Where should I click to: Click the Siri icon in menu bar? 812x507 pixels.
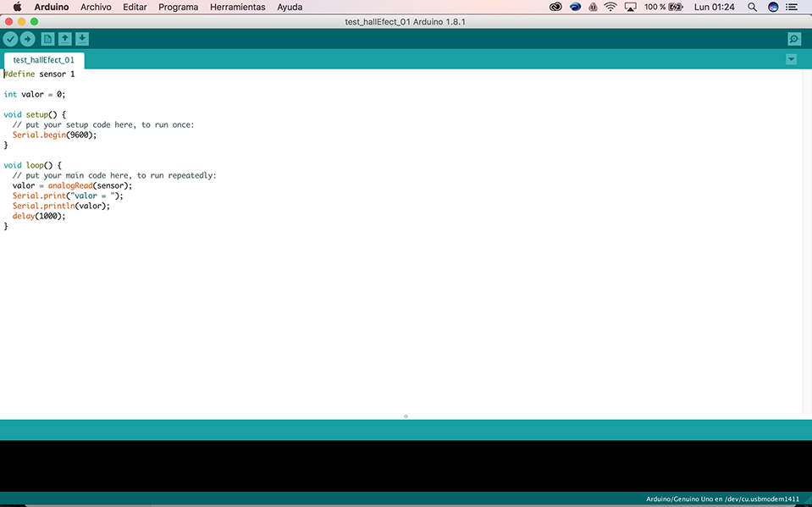pyautogui.click(x=773, y=7)
